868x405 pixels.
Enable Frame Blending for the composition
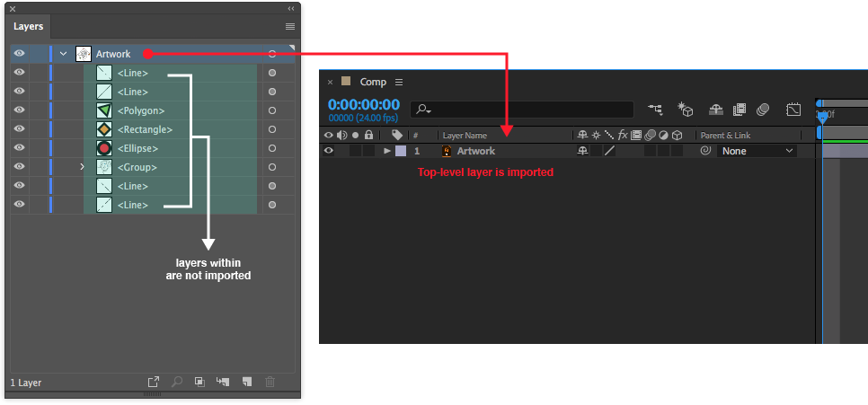coord(739,110)
